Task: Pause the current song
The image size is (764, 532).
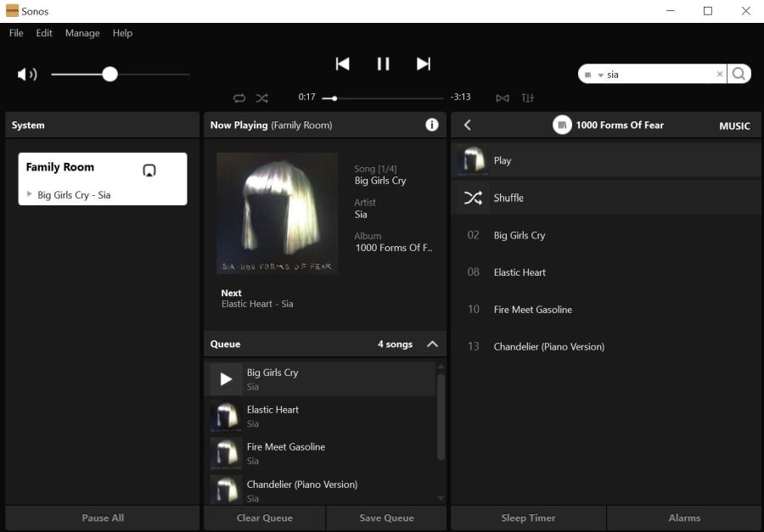Action: click(x=383, y=64)
